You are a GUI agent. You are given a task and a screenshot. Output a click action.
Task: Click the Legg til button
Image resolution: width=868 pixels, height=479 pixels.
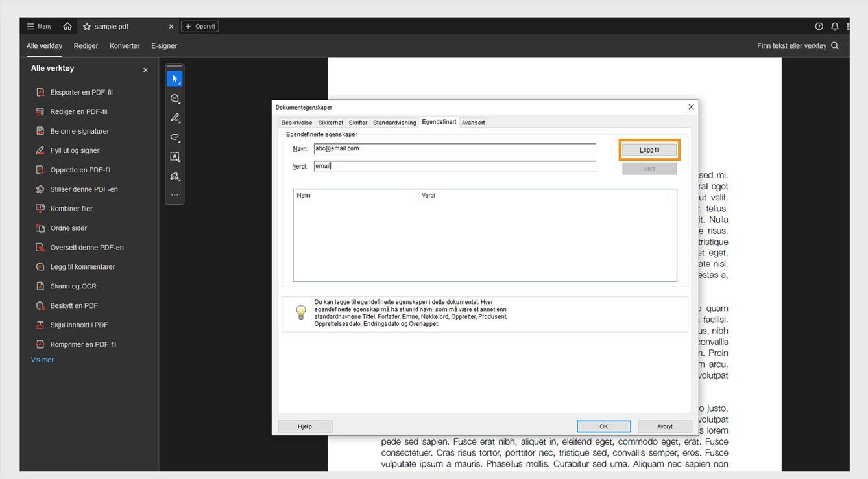(649, 150)
